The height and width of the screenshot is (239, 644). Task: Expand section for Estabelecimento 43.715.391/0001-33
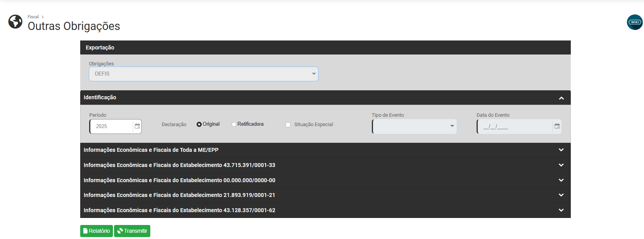point(561,165)
